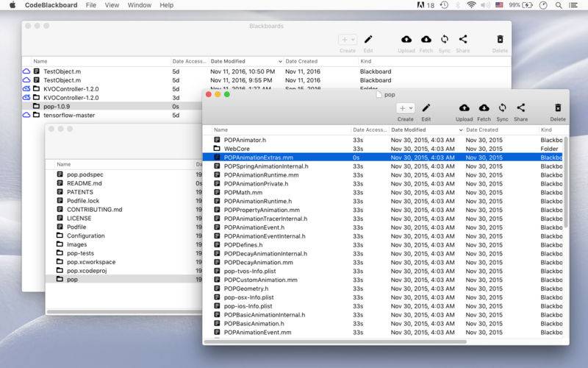Image resolution: width=588 pixels, height=368 pixels.
Task: Click cloud icon beside tensorflow-master
Action: tap(26, 116)
